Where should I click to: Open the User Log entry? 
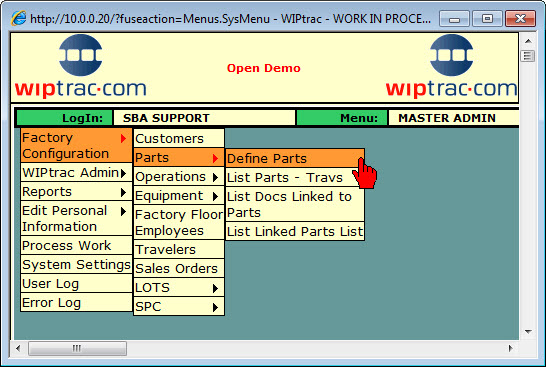(76, 283)
